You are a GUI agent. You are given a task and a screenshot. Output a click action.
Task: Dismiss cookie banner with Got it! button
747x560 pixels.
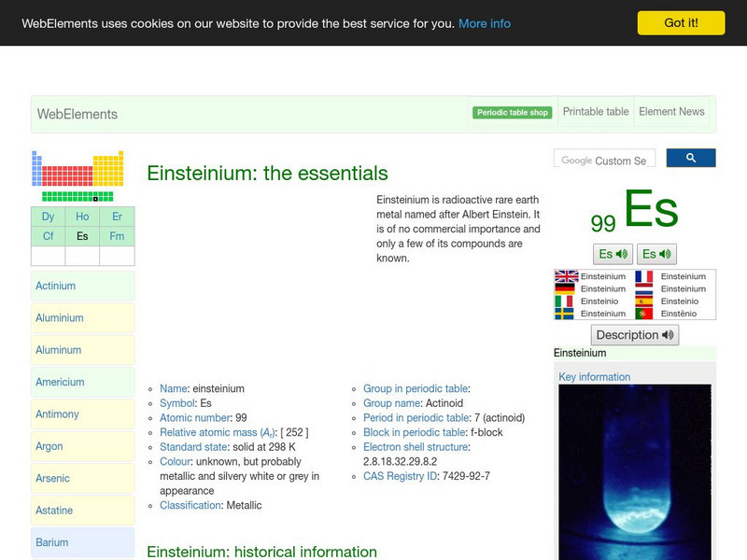[x=681, y=22]
